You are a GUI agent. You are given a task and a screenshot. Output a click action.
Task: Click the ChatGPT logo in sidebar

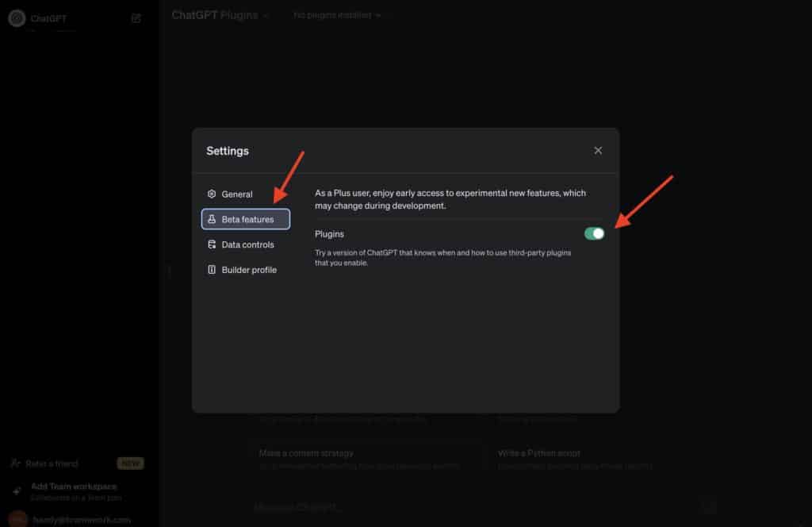click(x=17, y=18)
